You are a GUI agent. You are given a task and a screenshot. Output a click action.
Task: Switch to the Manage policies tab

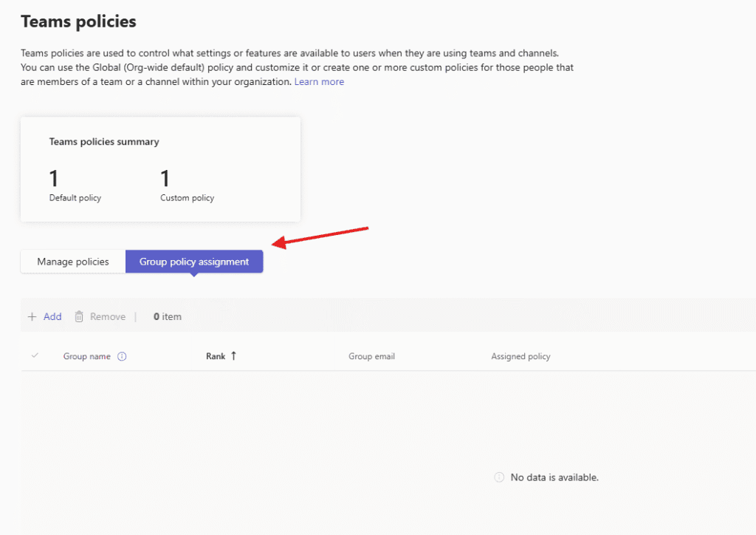point(73,262)
